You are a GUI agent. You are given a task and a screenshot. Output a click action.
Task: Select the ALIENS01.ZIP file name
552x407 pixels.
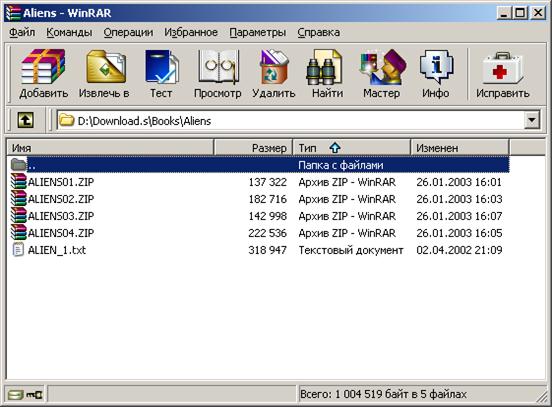(61, 182)
